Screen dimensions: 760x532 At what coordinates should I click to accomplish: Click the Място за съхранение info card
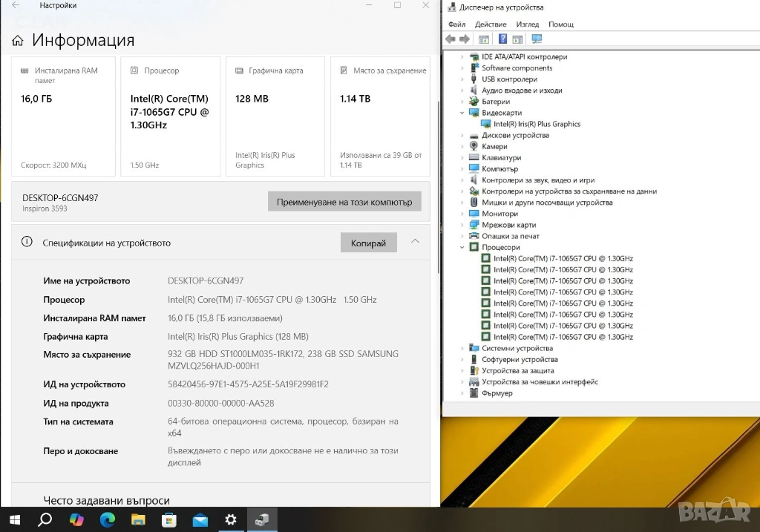(380, 116)
